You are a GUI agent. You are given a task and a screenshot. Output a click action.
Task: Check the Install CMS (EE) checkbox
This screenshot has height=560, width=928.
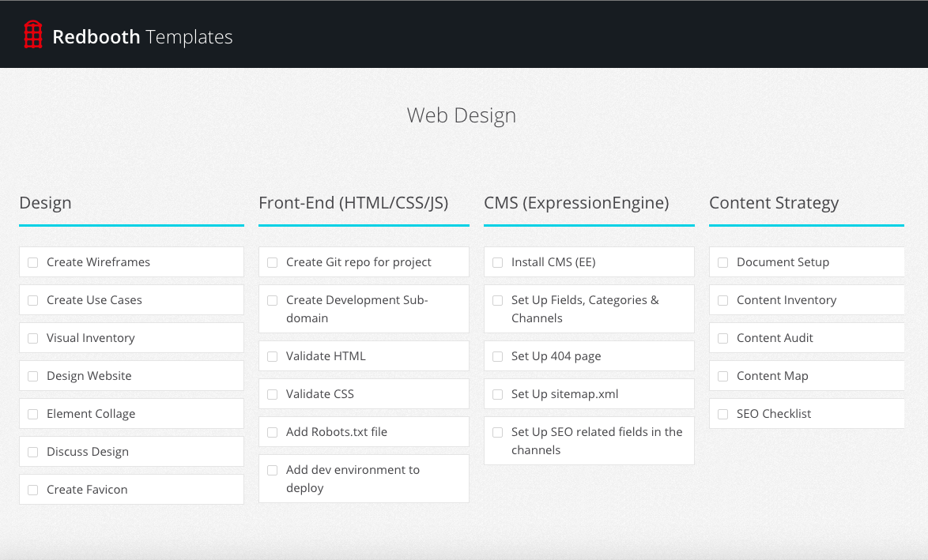coord(498,262)
